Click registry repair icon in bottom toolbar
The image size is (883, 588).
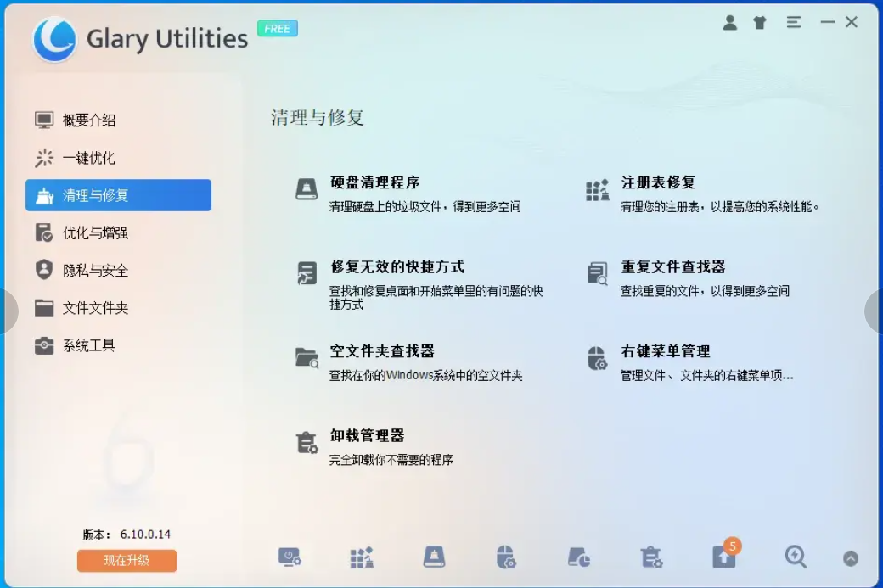[x=362, y=557]
